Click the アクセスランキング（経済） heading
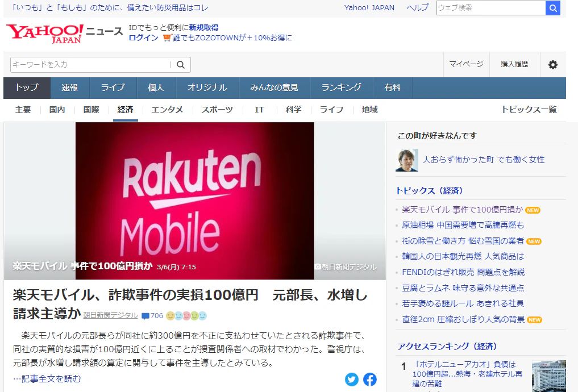This screenshot has height=392, width=578. tap(447, 347)
